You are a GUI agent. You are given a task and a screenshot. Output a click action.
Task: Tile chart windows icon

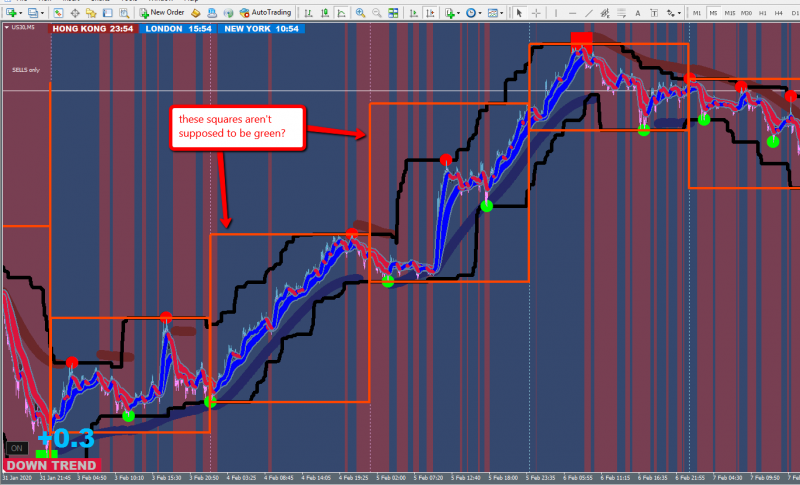click(393, 13)
